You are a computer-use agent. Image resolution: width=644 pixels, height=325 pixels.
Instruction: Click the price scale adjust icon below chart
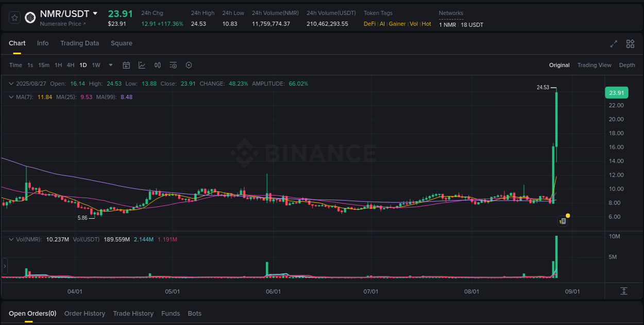coord(624,291)
